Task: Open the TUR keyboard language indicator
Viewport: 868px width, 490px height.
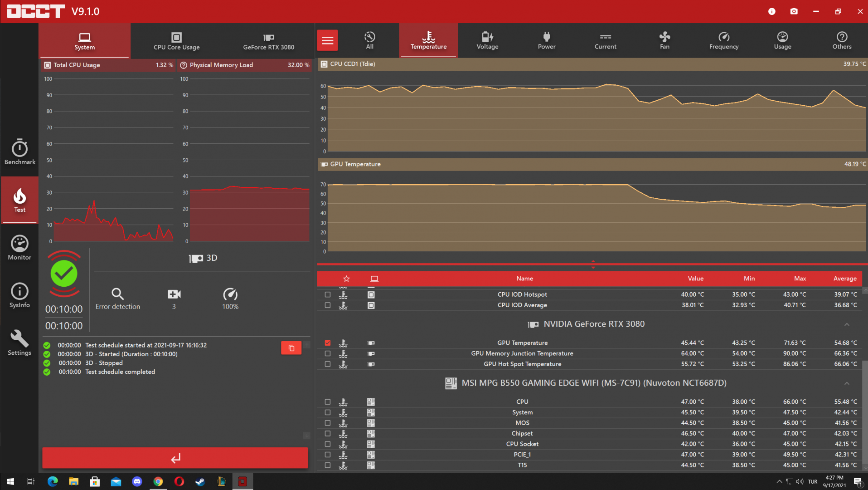Action: point(813,481)
